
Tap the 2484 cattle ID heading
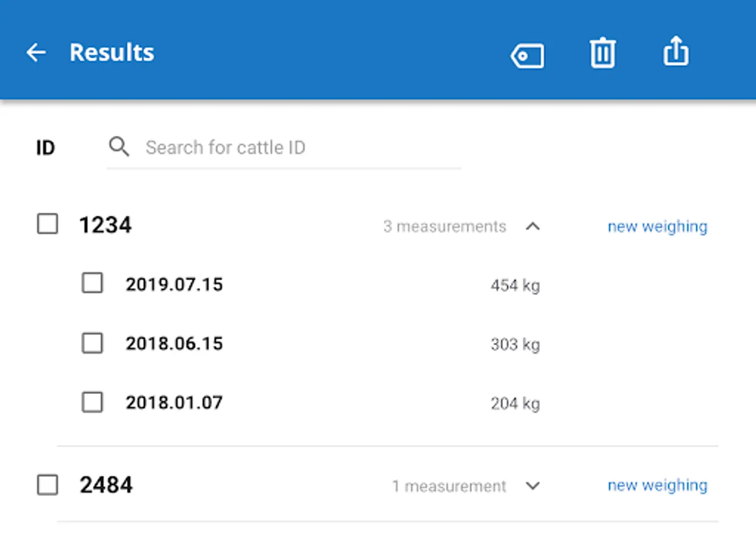coord(106,485)
